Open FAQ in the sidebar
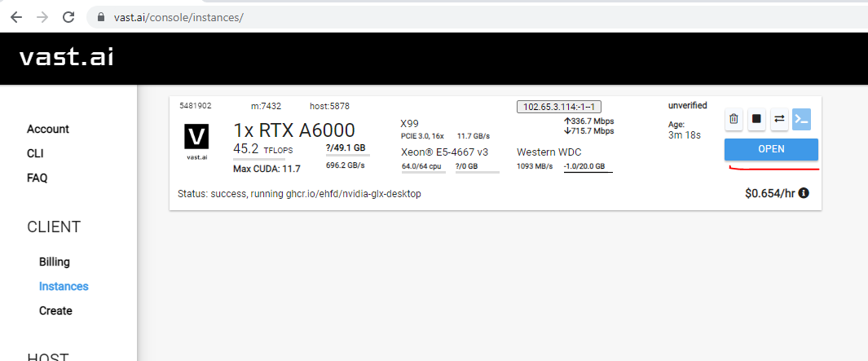 [37, 178]
